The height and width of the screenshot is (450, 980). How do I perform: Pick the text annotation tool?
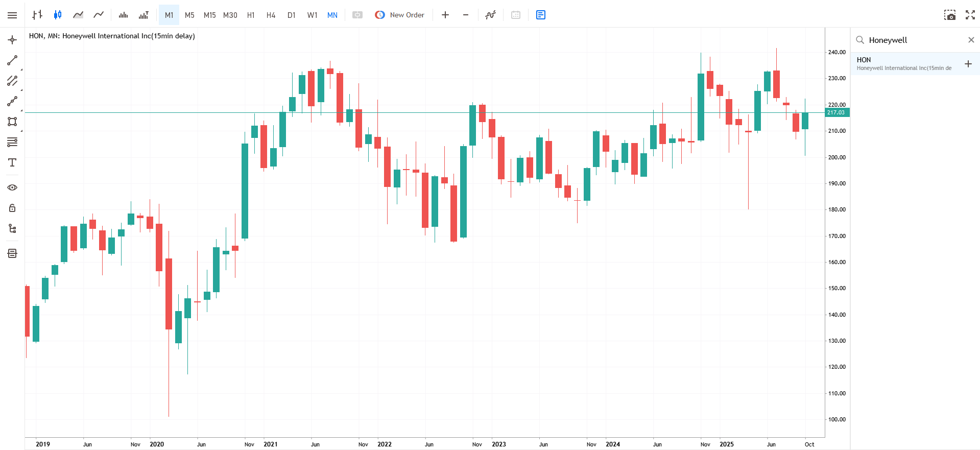12,162
